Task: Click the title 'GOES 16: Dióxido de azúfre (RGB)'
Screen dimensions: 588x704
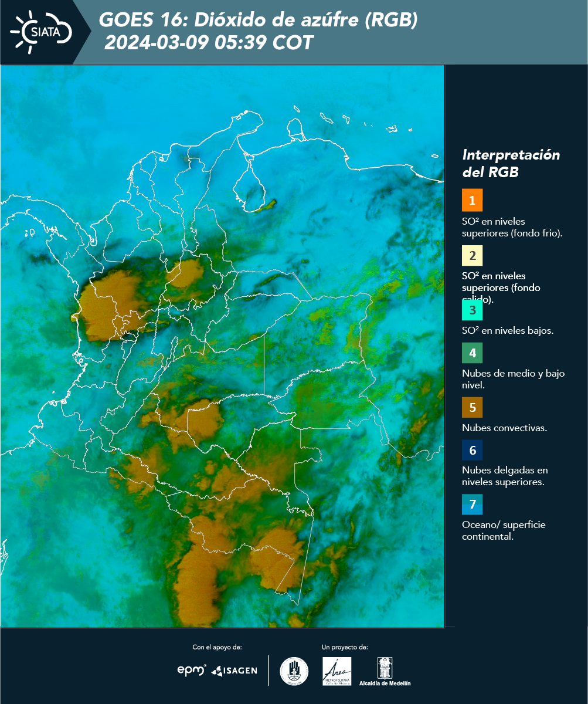Action: click(x=258, y=20)
